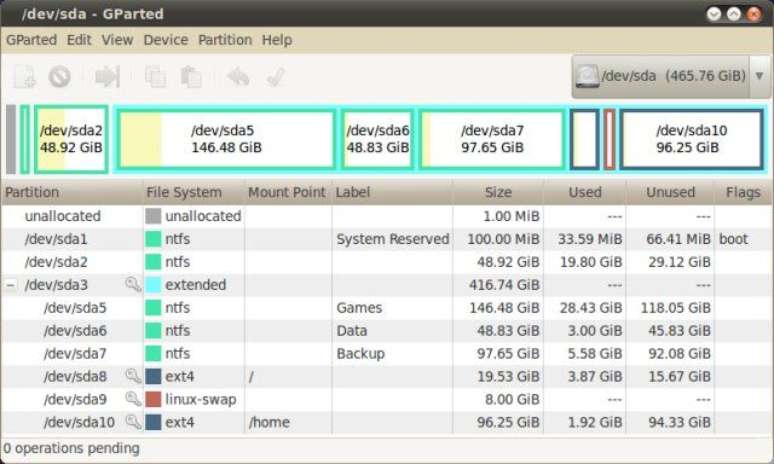This screenshot has width=774, height=464.
Task: Select the /dev/sda7 row in partition list
Action: 387,353
